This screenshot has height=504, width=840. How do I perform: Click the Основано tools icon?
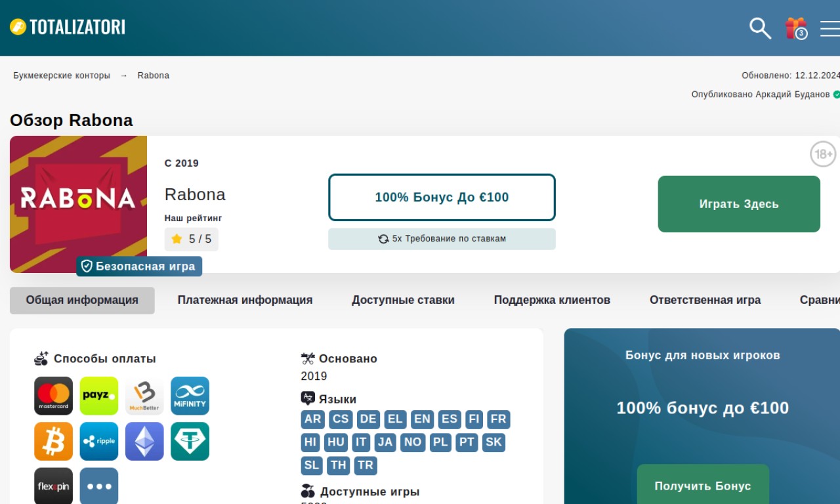pyautogui.click(x=308, y=358)
